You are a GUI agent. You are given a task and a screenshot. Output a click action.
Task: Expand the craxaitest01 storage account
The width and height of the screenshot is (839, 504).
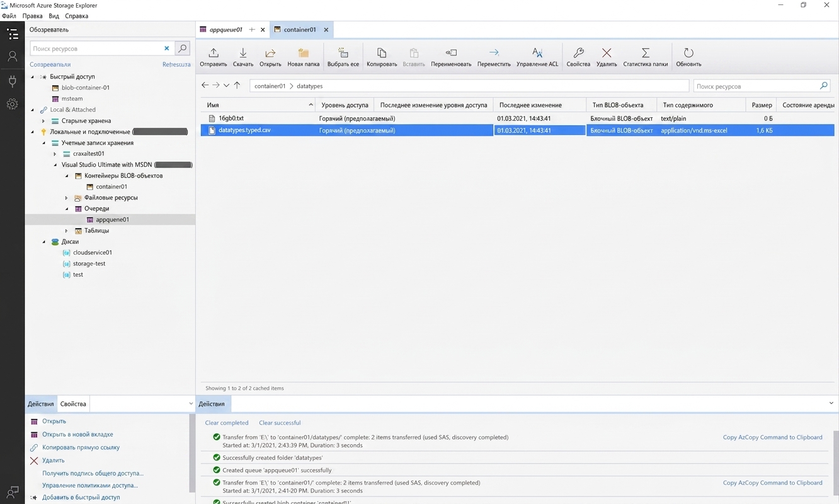click(x=55, y=154)
